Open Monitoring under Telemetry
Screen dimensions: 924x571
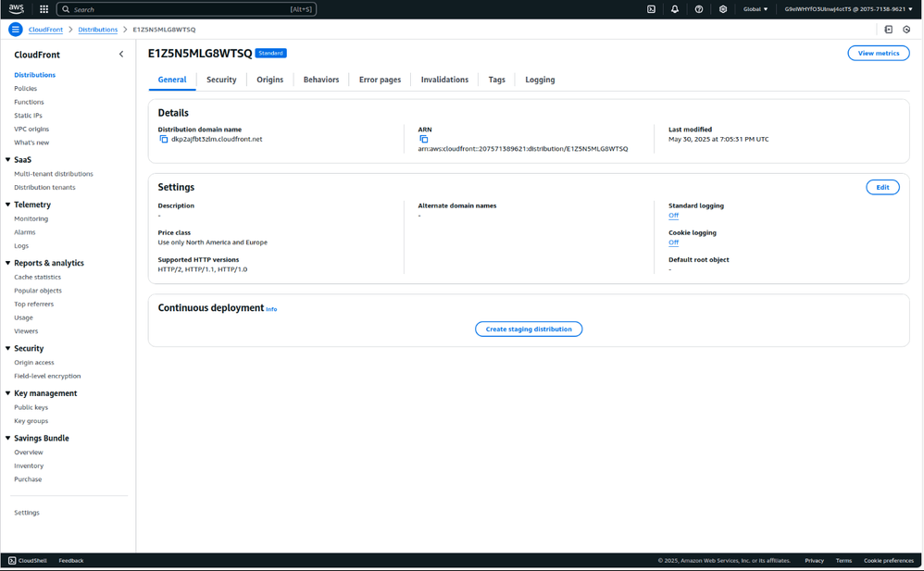coord(31,218)
